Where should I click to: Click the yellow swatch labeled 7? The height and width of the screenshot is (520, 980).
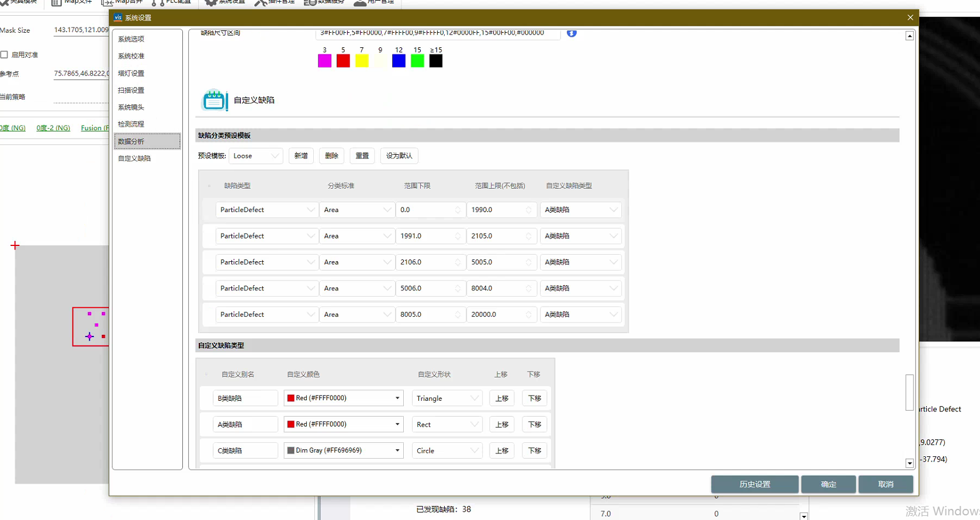click(362, 61)
